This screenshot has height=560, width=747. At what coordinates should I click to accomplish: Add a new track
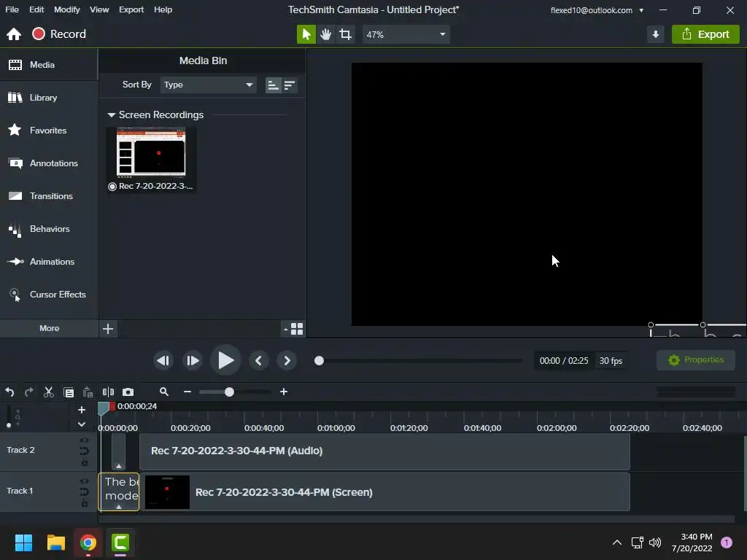click(x=82, y=410)
